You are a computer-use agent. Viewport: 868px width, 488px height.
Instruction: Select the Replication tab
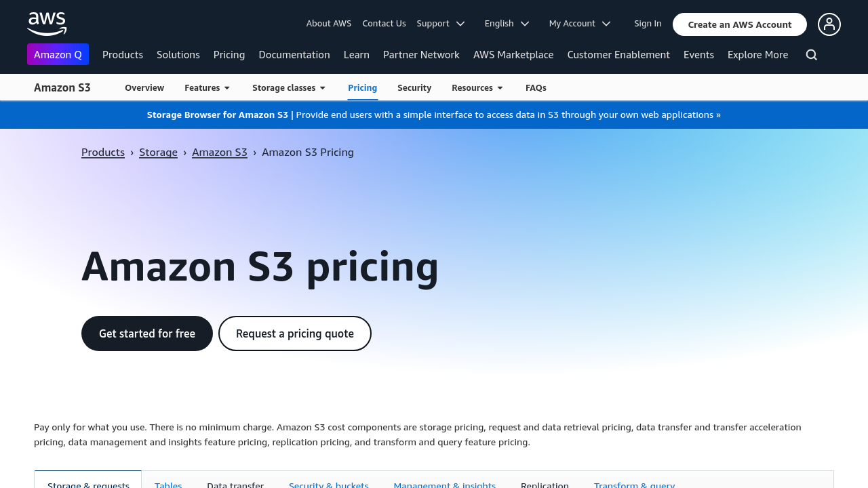tap(545, 481)
